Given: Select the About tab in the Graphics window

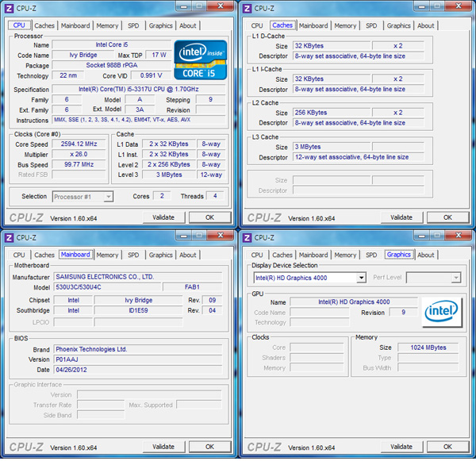Looking at the screenshot, I should (425, 255).
